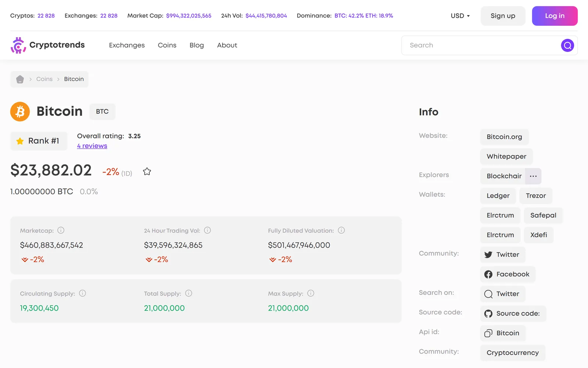
Task: Copy the Bitcoin Api id
Action: (x=503, y=333)
